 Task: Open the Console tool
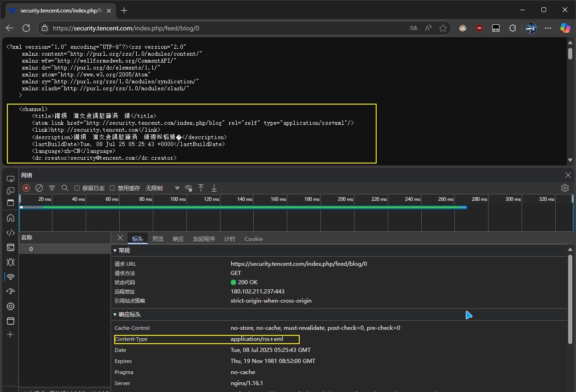coord(11,247)
